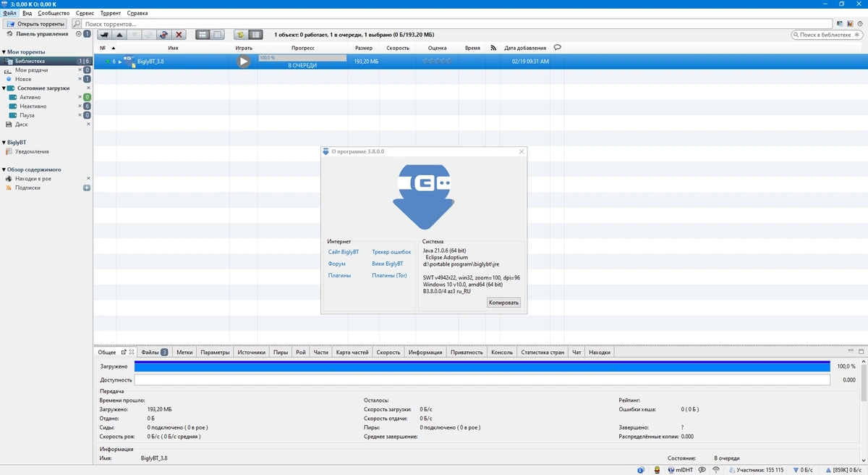Click the Копировать button

pyautogui.click(x=503, y=303)
